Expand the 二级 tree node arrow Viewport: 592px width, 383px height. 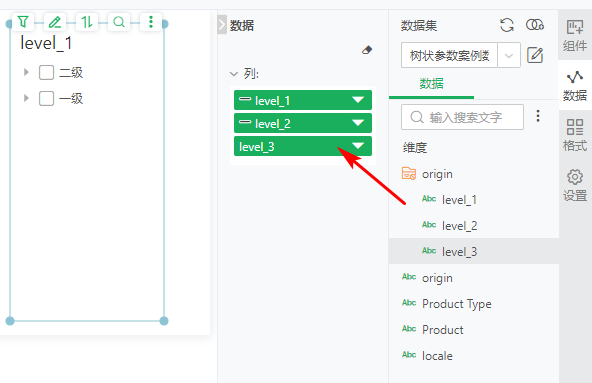[x=26, y=72]
